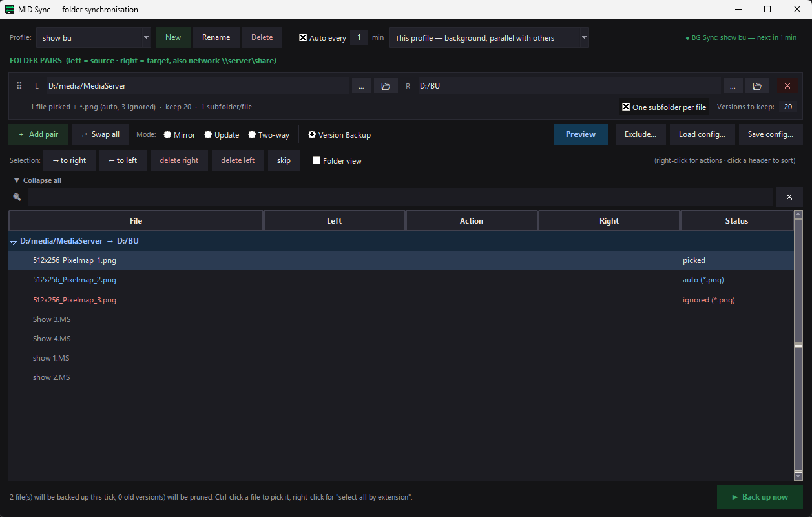Click the New profile button

point(173,37)
